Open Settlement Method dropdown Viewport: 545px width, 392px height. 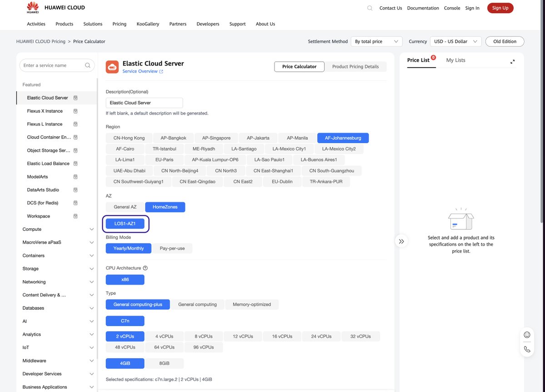[376, 41]
